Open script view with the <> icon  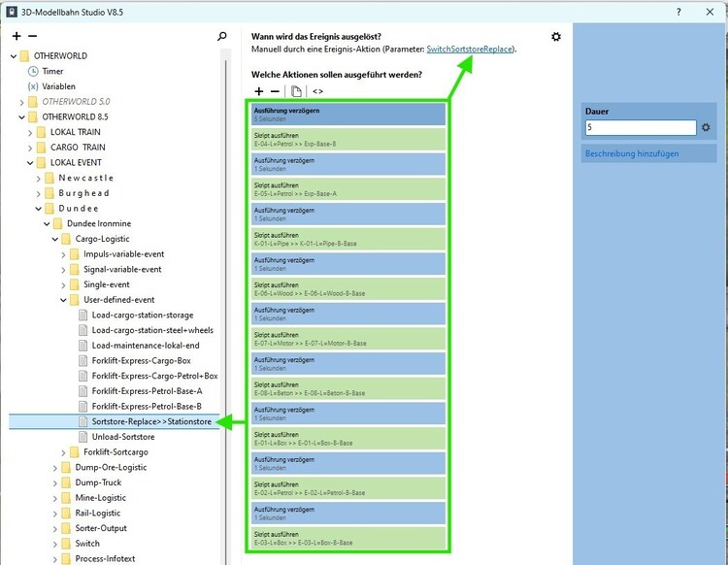(x=317, y=91)
